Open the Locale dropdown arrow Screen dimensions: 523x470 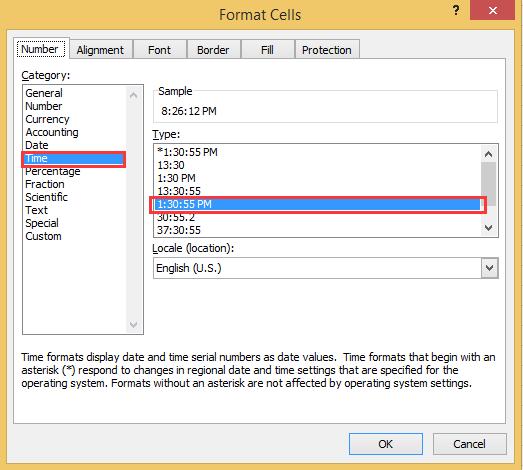coord(489,268)
